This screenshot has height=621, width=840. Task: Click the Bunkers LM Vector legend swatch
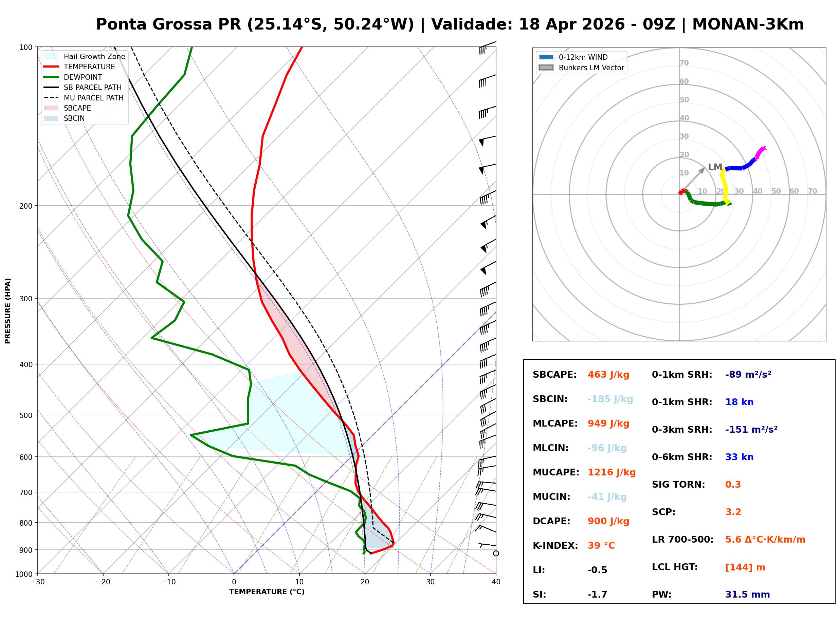point(546,68)
